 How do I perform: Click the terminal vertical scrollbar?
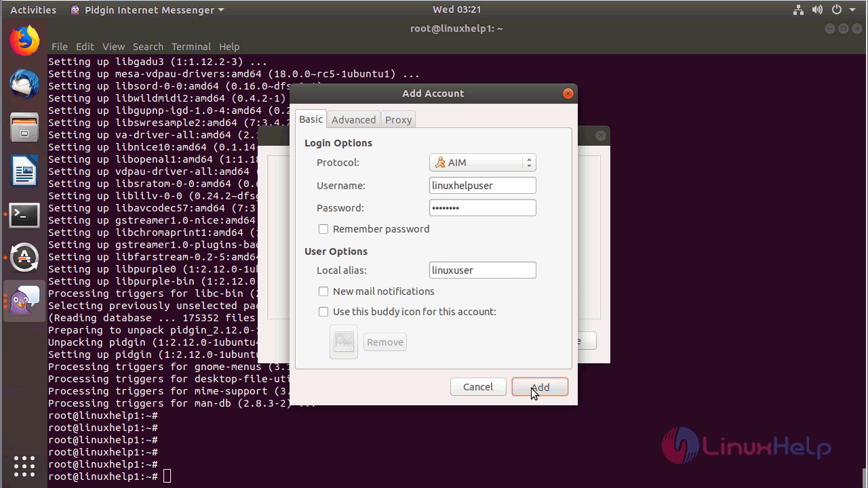click(x=864, y=477)
